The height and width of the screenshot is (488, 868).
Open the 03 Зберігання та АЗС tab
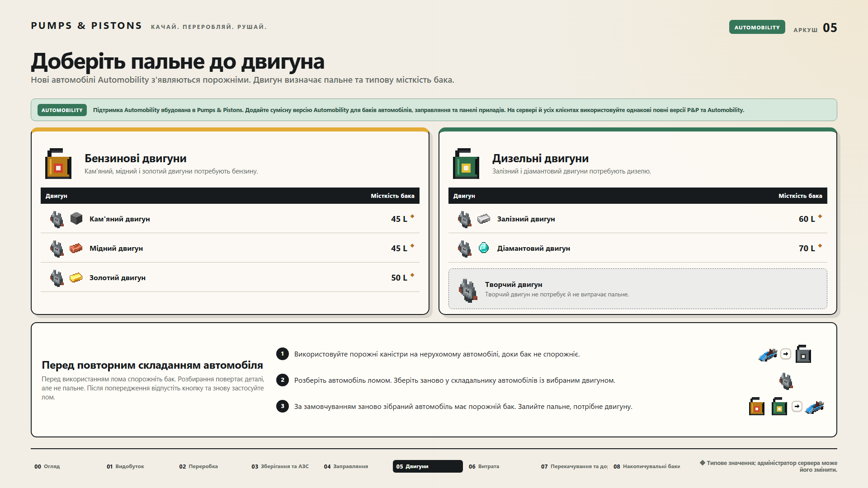[x=283, y=466]
